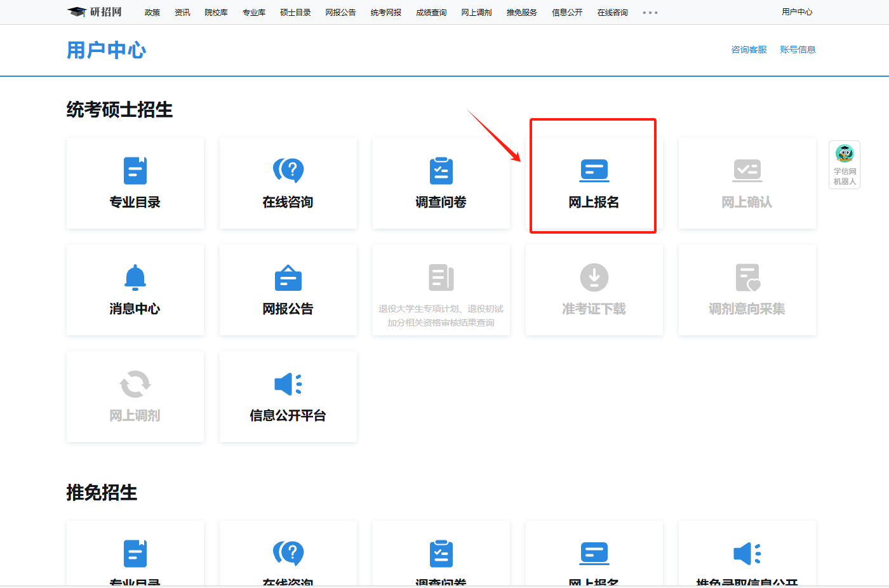Open 信息公开平台 via the speaker icon
This screenshot has width=889, height=588.
[288, 384]
